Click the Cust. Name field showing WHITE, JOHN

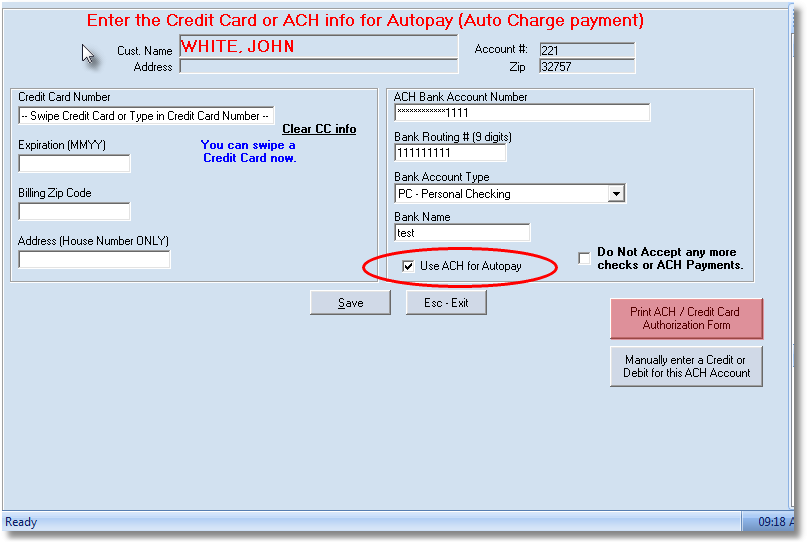[x=318, y=47]
